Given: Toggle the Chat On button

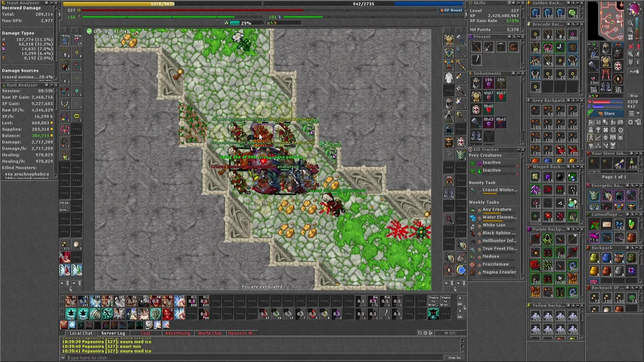Looking at the screenshot, I should [x=455, y=357].
